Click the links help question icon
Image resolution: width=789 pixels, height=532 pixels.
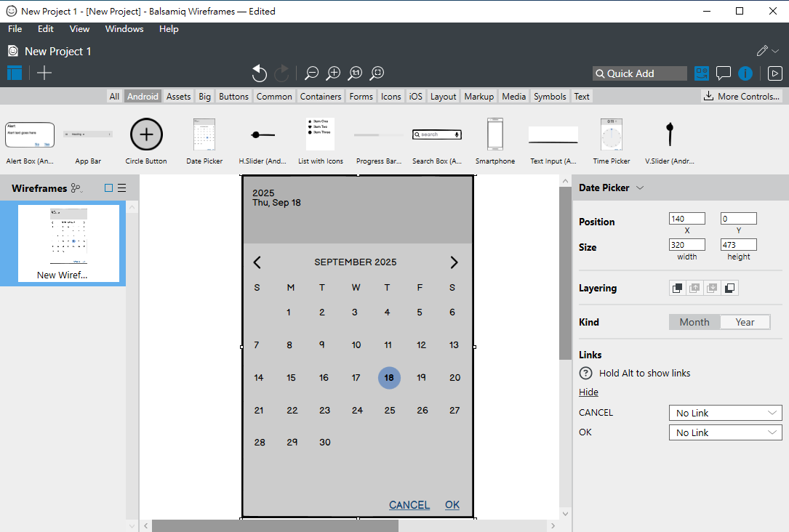point(585,373)
